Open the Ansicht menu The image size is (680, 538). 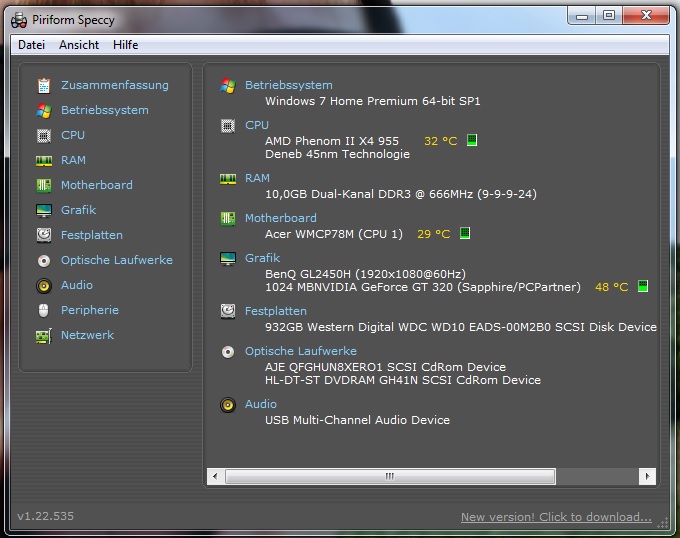[x=79, y=45]
